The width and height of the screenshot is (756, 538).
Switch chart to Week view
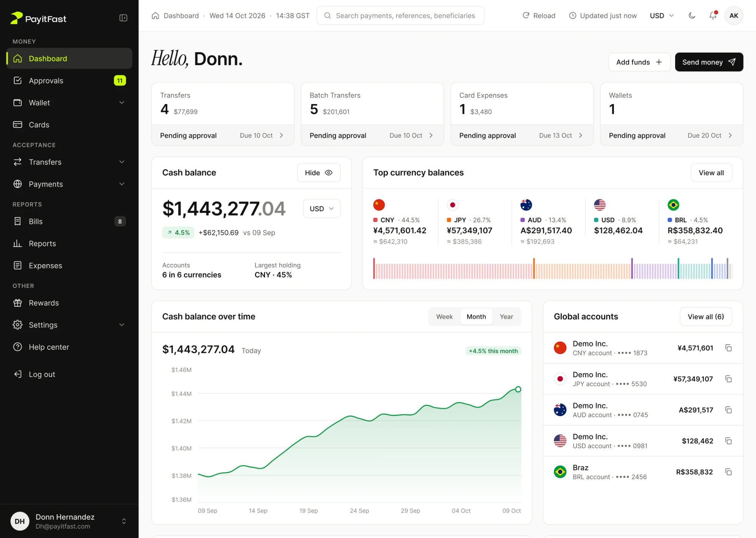444,317
